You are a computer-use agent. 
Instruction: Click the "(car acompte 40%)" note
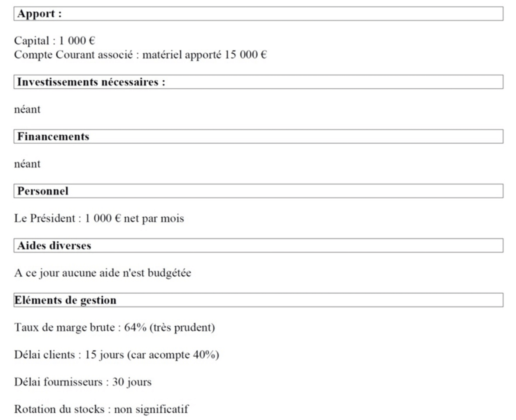tap(173, 355)
